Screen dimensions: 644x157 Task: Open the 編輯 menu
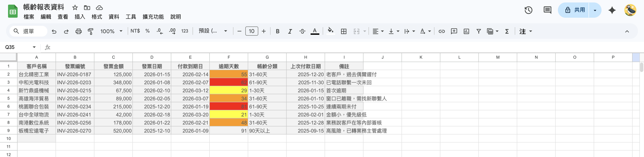click(46, 17)
